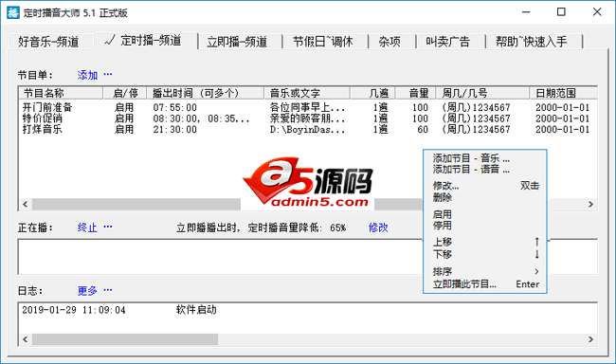The image size is (616, 364).
Task: Select 上移 in the context menu
Action: pyautogui.click(x=485, y=242)
